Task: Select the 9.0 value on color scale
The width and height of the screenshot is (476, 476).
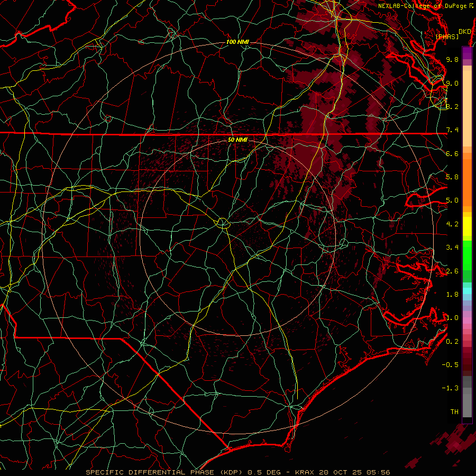Action: 452,83
